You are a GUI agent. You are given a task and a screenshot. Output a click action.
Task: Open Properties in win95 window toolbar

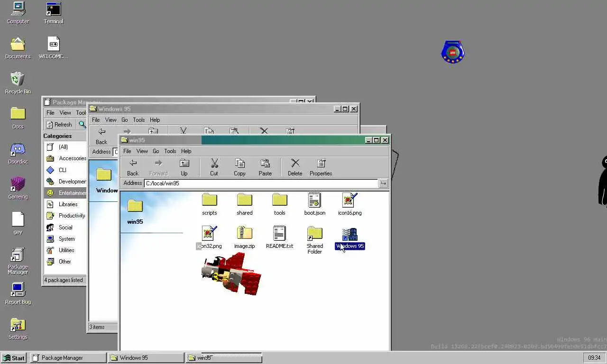click(x=321, y=167)
